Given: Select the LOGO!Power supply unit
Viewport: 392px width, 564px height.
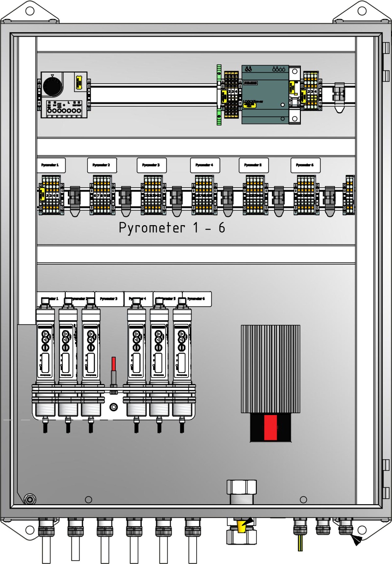Looking at the screenshot, I should (x=265, y=95).
